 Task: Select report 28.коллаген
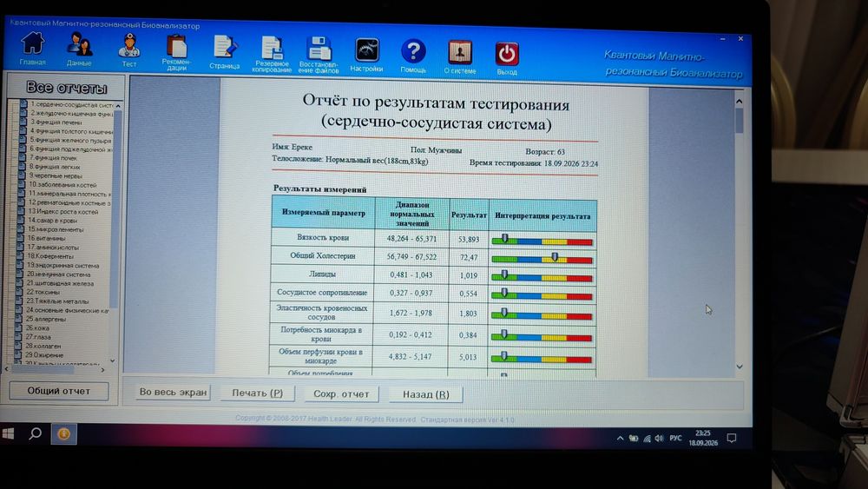(43, 346)
